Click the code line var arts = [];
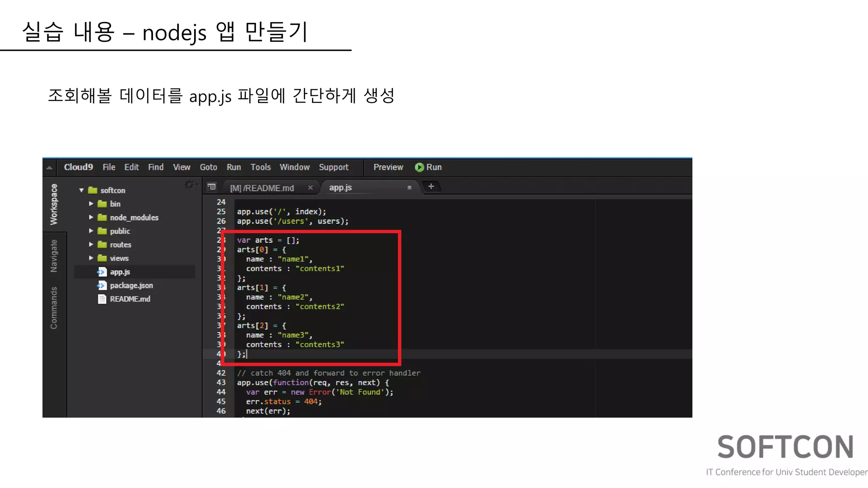The image size is (868, 488). 268,240
